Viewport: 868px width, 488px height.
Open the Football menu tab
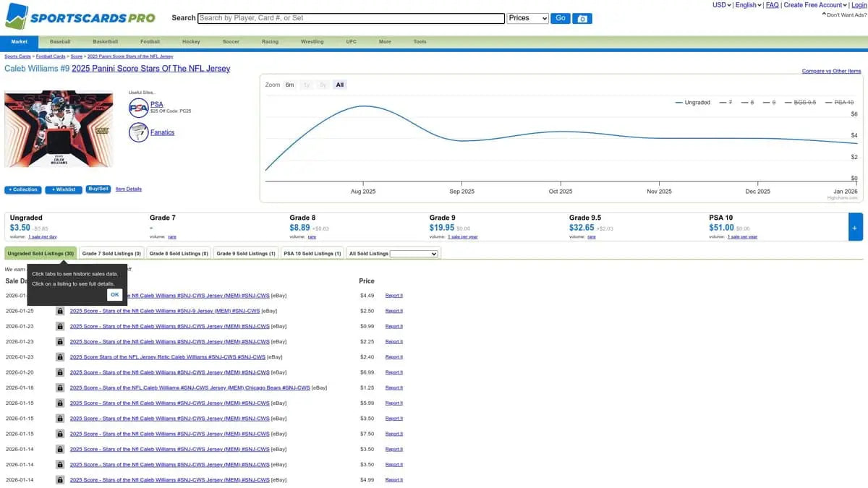150,42
